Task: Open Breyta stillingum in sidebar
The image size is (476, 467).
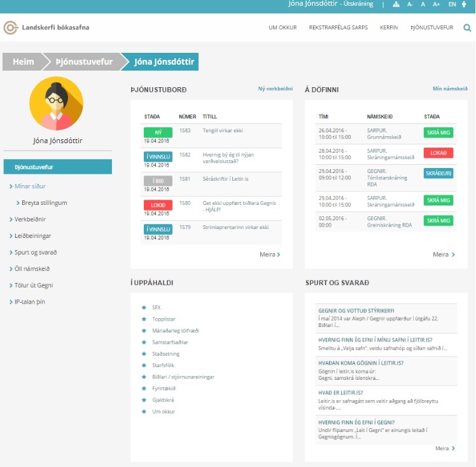Action: [x=44, y=203]
